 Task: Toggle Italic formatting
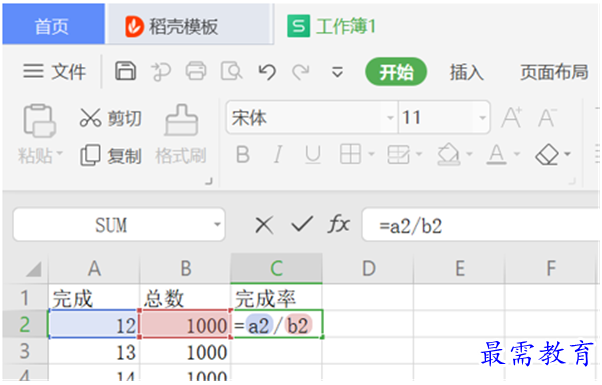pos(278,155)
